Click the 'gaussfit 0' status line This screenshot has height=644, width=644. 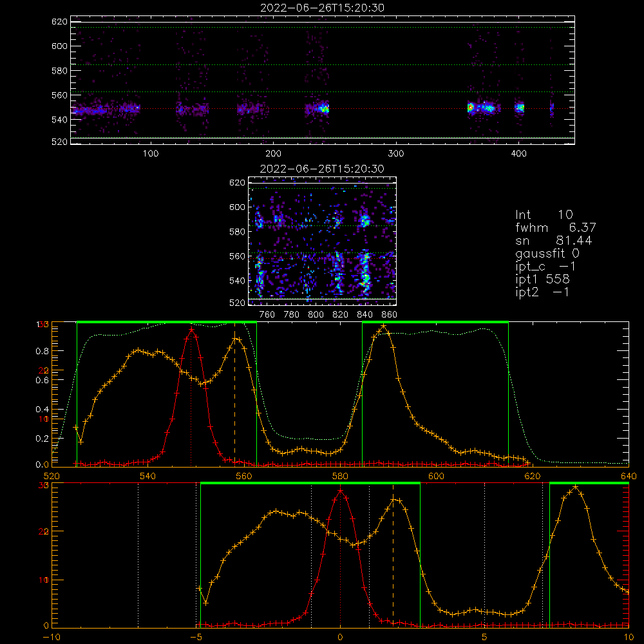(547, 253)
